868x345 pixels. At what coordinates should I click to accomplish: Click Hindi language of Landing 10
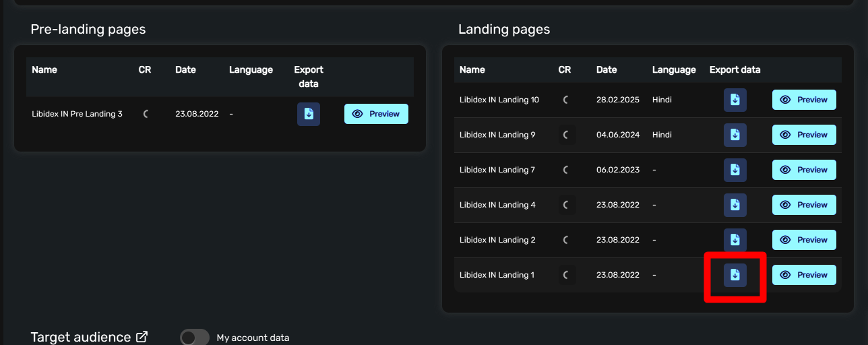[662, 100]
